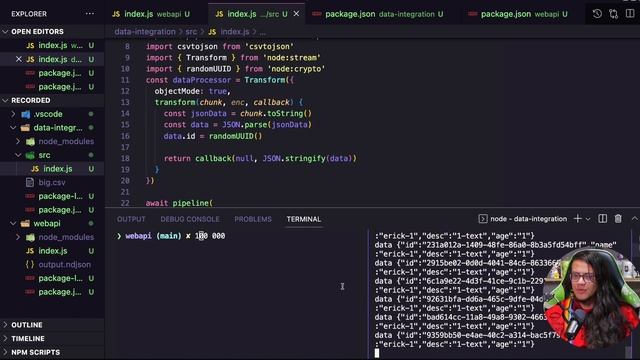Image resolution: width=640 pixels, height=360 pixels.
Task: Add a new terminal with plus icon
Action: [577, 219]
